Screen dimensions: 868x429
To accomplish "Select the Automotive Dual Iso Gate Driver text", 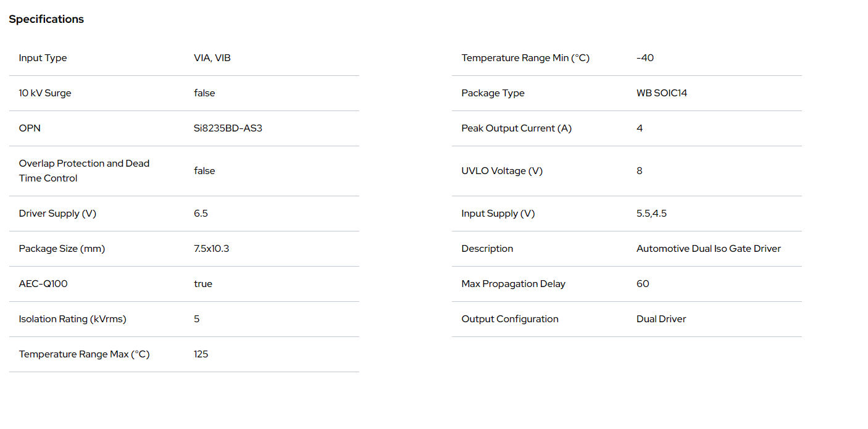I will coord(708,249).
